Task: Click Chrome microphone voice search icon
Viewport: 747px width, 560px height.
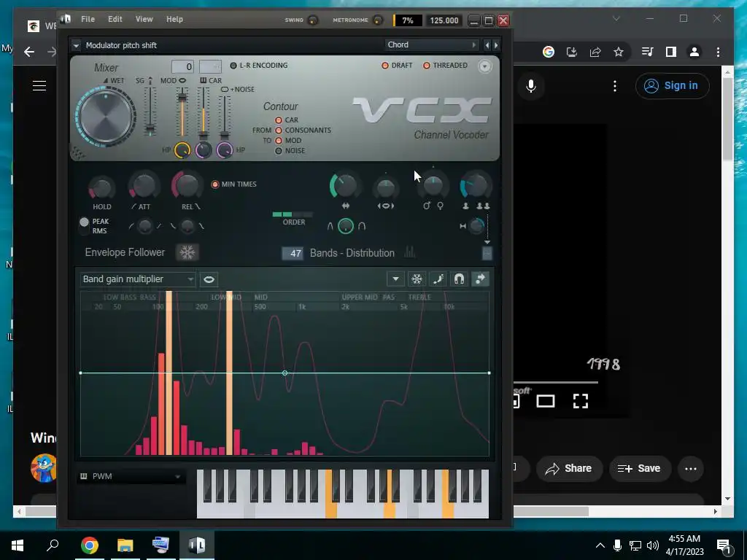Action: [x=531, y=86]
